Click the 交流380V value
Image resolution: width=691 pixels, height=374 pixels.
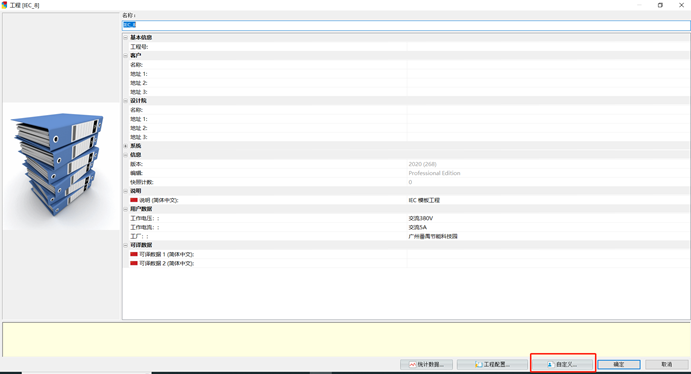[x=421, y=218]
